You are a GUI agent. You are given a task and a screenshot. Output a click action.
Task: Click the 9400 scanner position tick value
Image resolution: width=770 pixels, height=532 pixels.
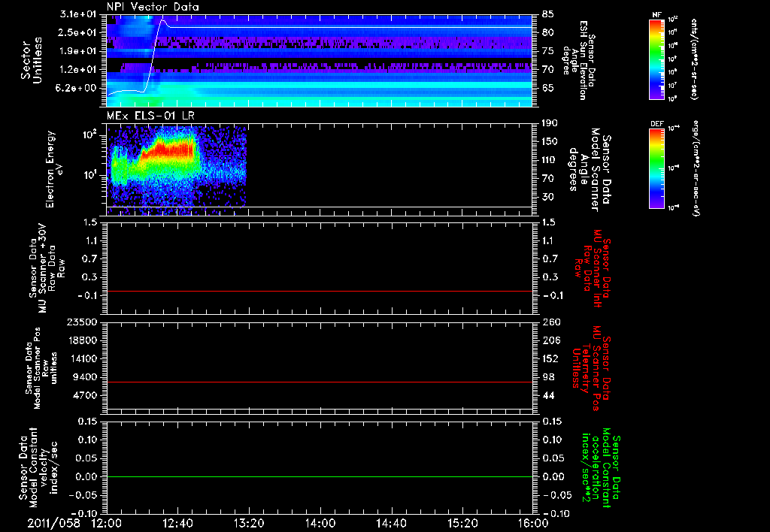tap(85, 377)
